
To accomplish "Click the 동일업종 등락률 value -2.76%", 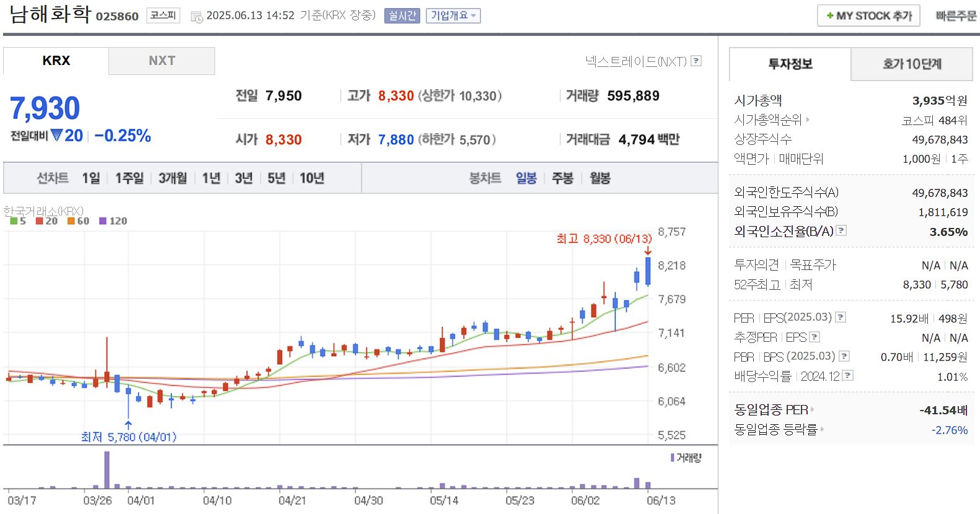I will click(x=950, y=430).
